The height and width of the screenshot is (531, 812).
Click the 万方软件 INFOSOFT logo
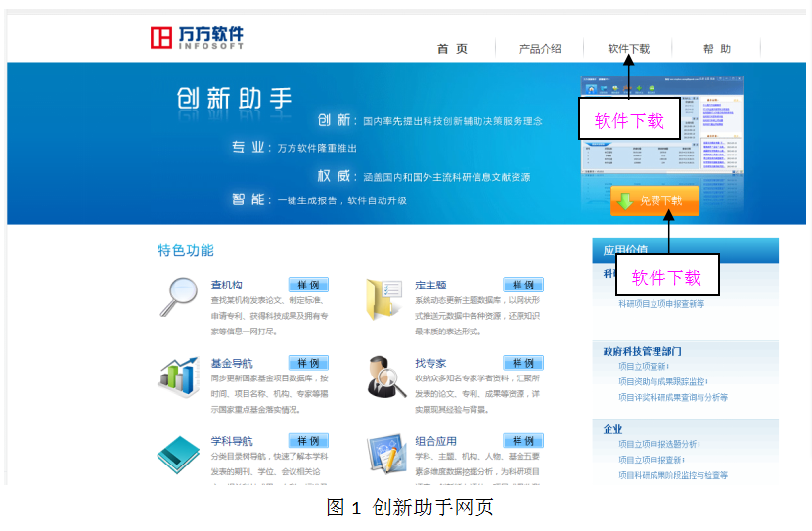pyautogui.click(x=197, y=38)
